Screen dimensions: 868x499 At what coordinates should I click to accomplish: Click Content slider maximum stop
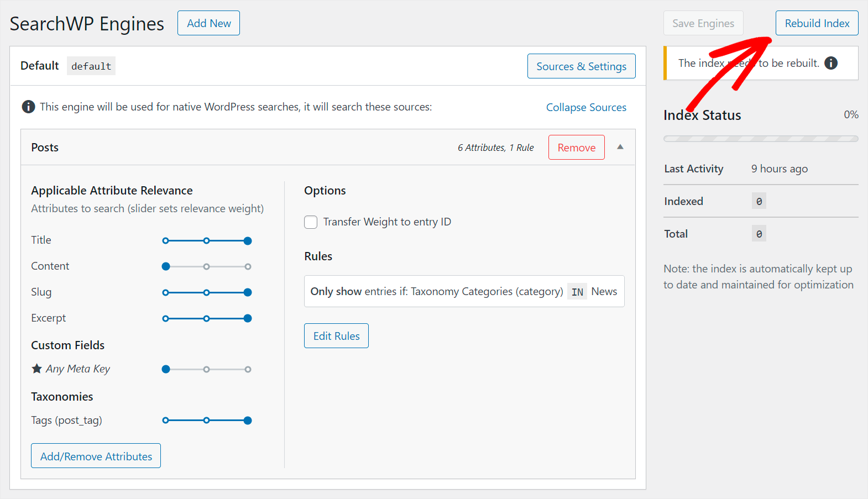[248, 267]
